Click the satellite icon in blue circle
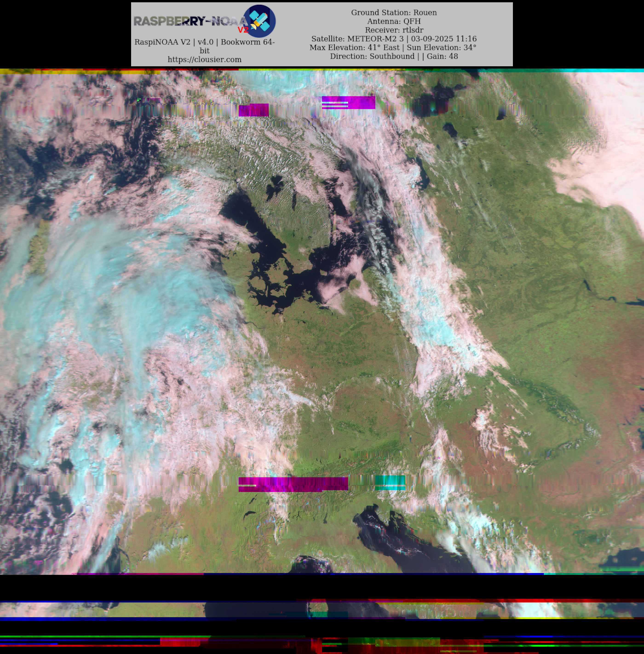The height and width of the screenshot is (654, 644). tap(260, 21)
